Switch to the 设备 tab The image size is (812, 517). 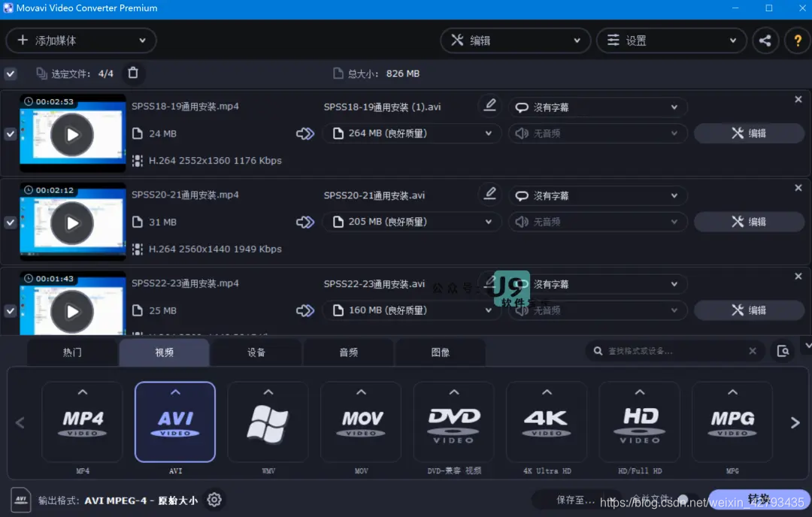click(256, 352)
